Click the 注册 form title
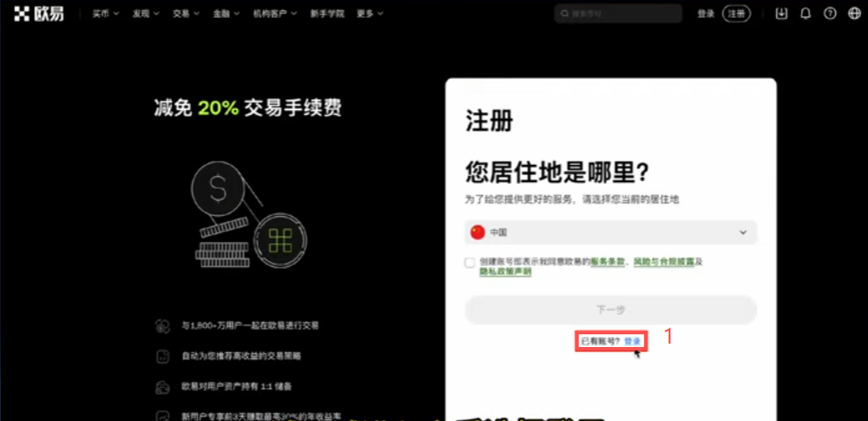This screenshot has height=421, width=868. (x=489, y=121)
